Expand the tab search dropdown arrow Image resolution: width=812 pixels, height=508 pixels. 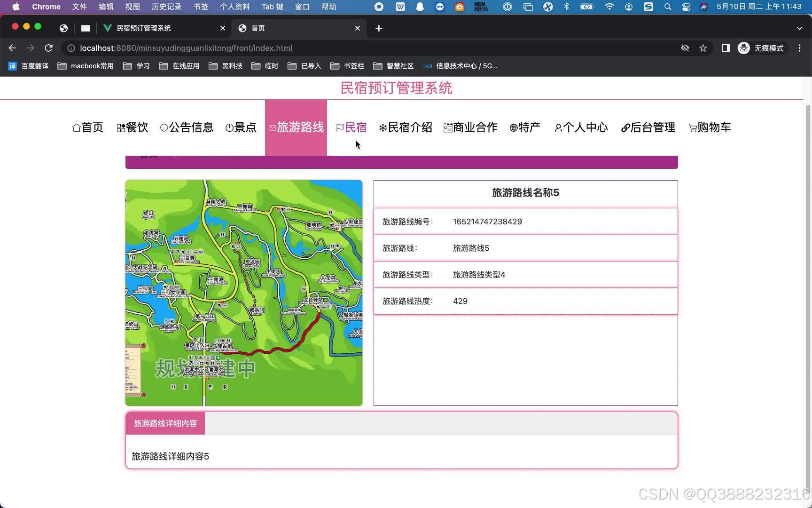799,28
